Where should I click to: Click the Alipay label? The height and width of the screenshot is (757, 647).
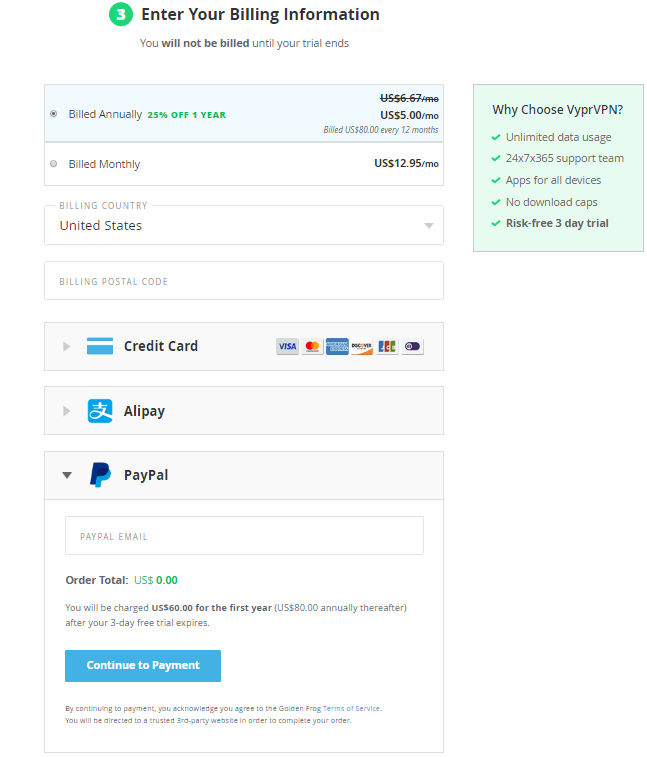[x=144, y=411]
